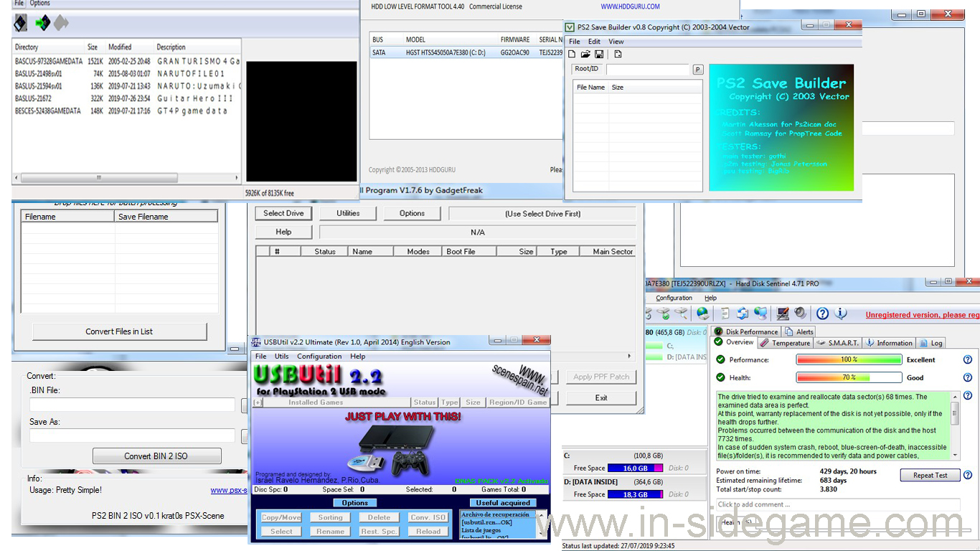Click the blue refresh arrows icon in Hard Disk Sentinel
980x551 pixels.
coord(743,314)
